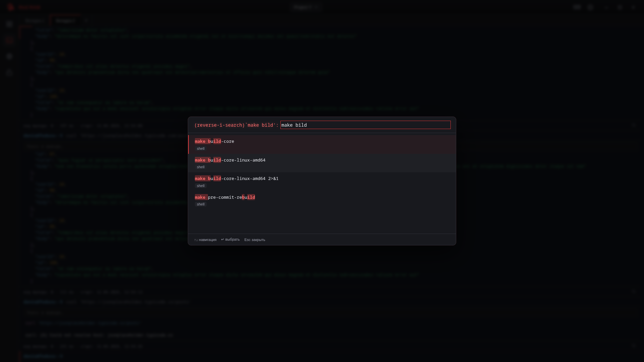Click the third icon in the left sidebar
Viewport: 644px width, 362px height.
click(x=9, y=56)
